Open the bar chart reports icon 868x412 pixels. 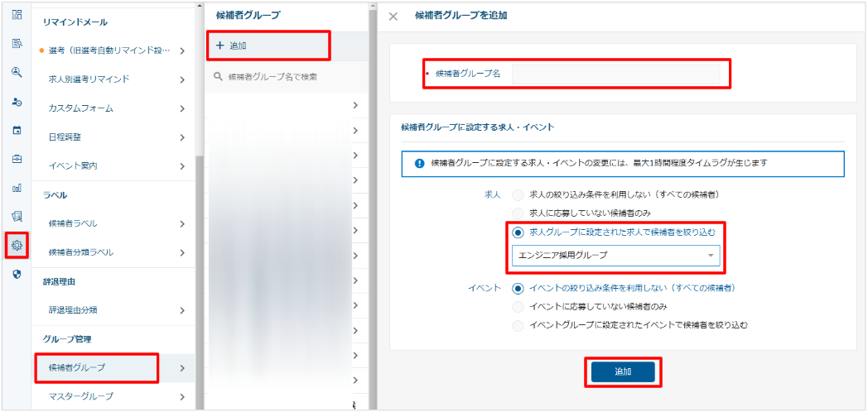coord(17,188)
